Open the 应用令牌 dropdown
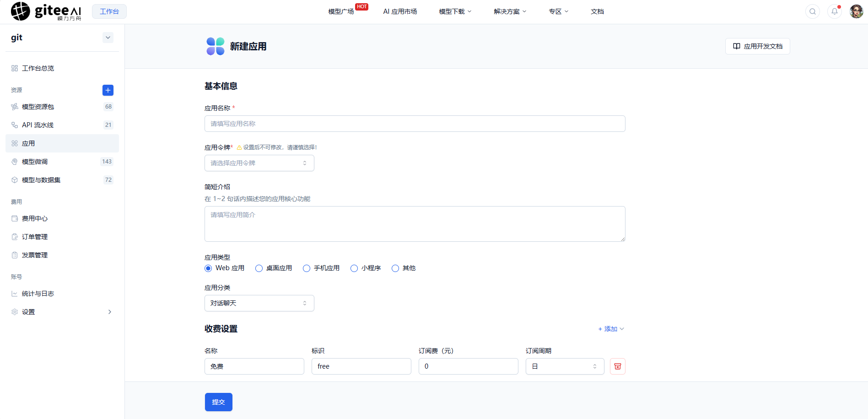 (259, 163)
